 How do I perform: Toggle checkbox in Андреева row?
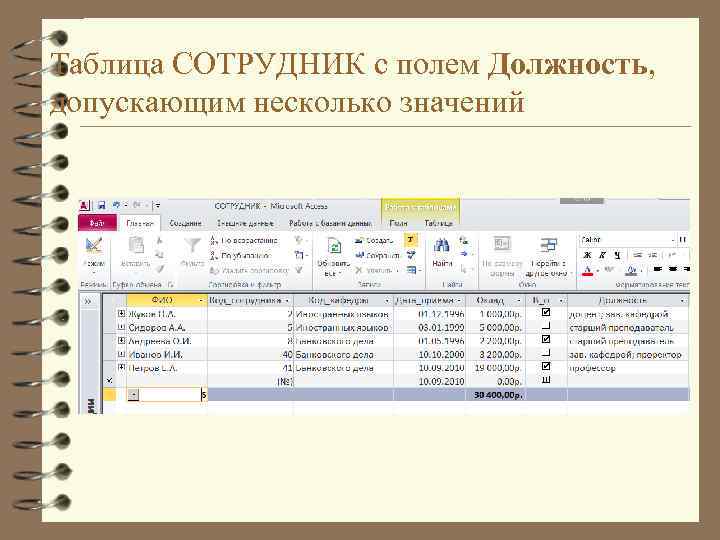[x=546, y=339]
